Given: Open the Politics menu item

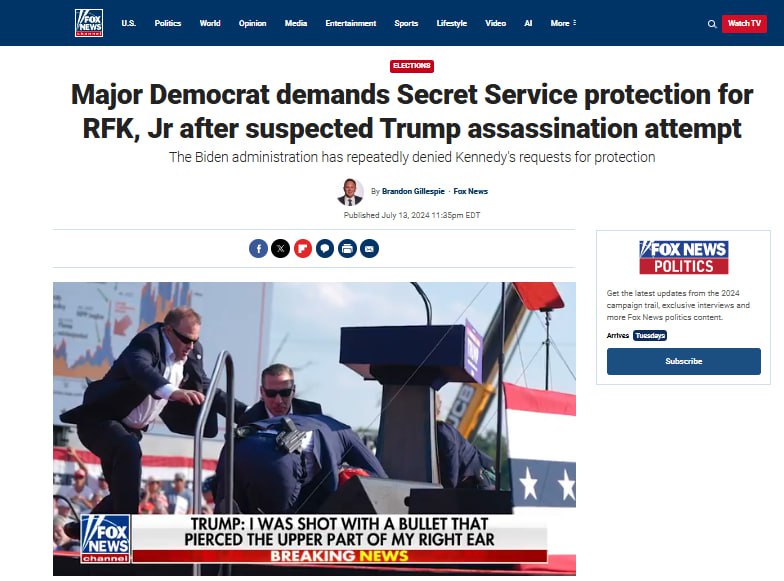Looking at the screenshot, I should (x=168, y=23).
